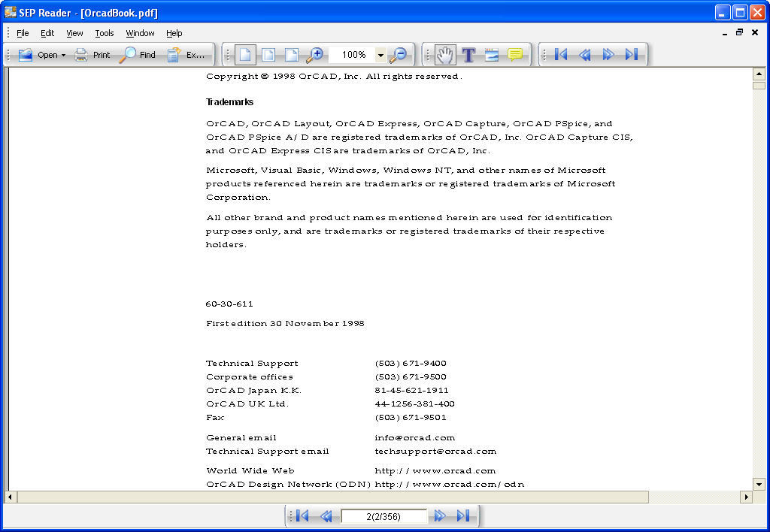This screenshot has width=770, height=532.
Task: Click the First edition 30 November 1998 line
Action: coord(285,323)
